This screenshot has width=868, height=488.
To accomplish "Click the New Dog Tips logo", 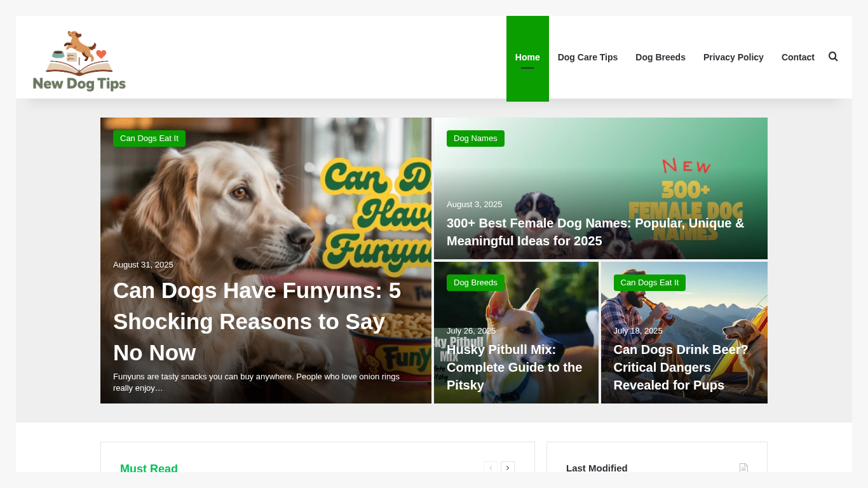I will coord(79,60).
